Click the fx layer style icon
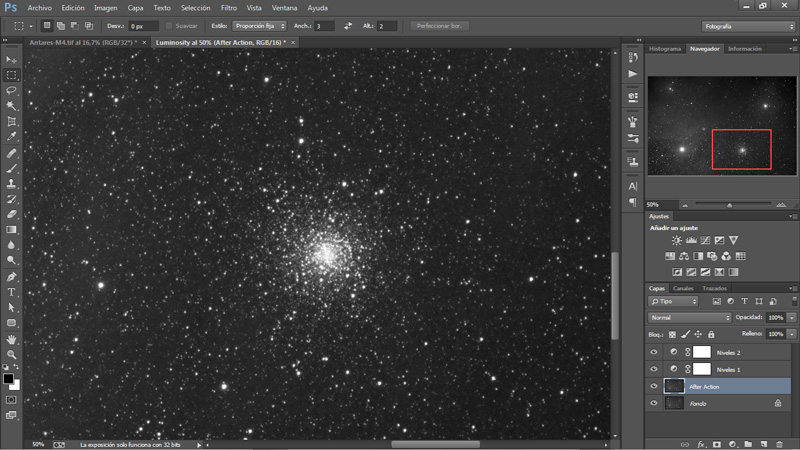The height and width of the screenshot is (450, 800). point(702,442)
